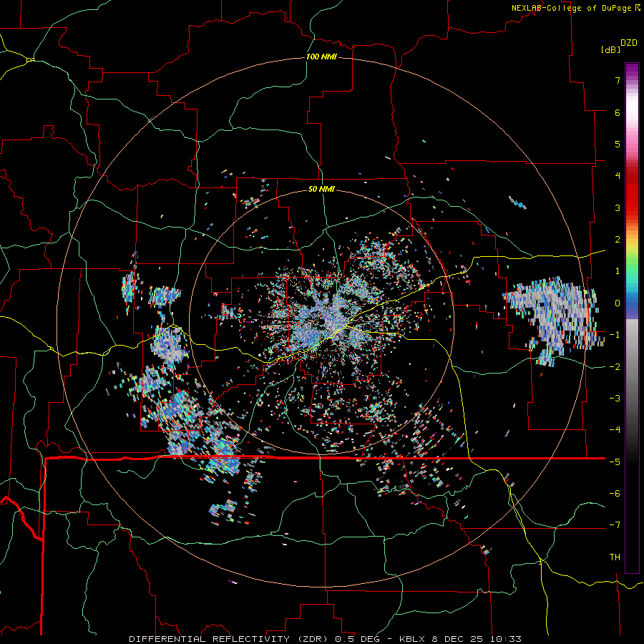This screenshot has width=644, height=644.
Task: Click the 100 NMI range ring label
Action: point(321,57)
